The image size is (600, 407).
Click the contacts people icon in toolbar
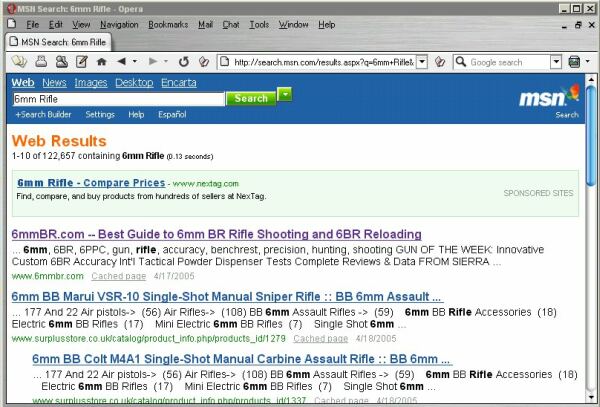click(x=62, y=61)
